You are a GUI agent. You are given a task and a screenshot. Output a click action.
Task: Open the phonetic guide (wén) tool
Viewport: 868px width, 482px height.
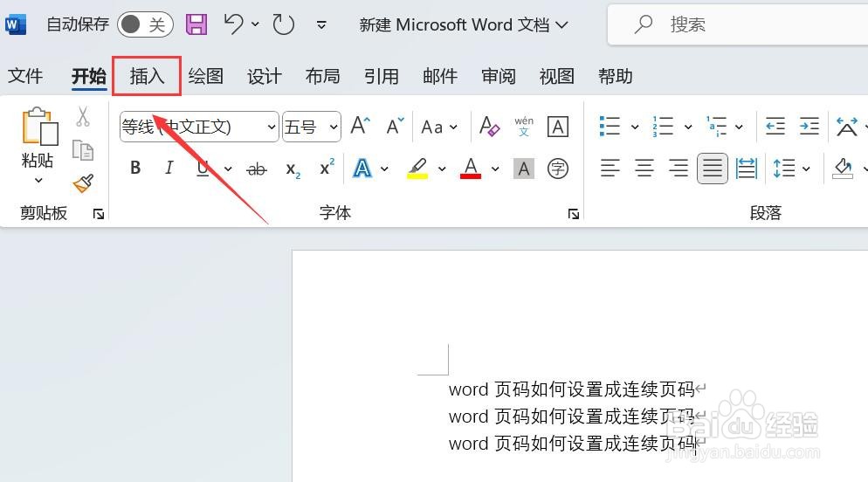(x=524, y=126)
